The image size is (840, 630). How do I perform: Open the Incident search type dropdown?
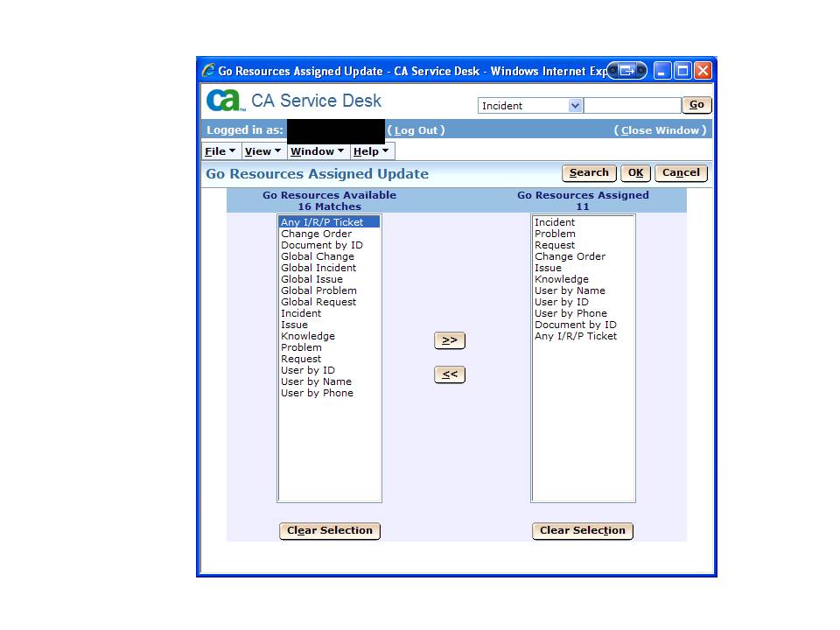[575, 106]
